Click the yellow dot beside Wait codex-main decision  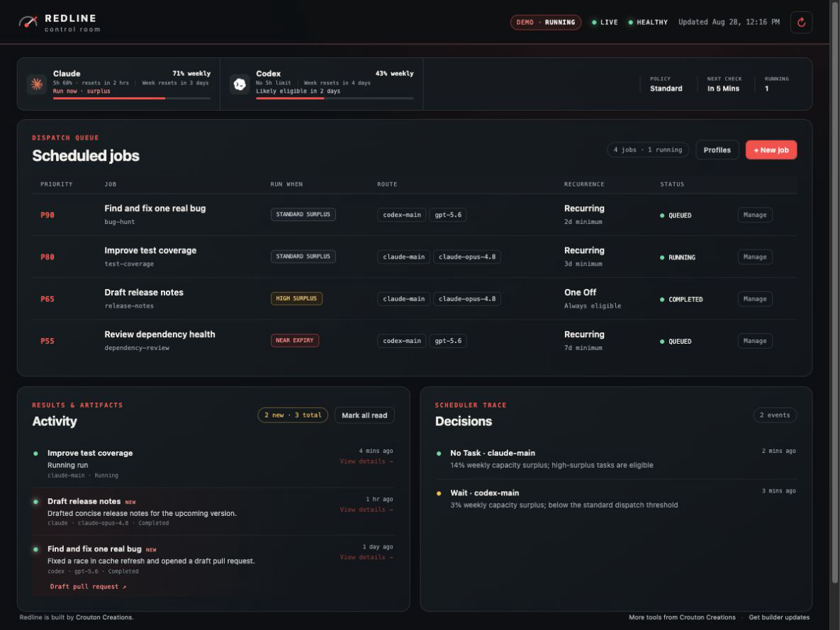(x=439, y=493)
